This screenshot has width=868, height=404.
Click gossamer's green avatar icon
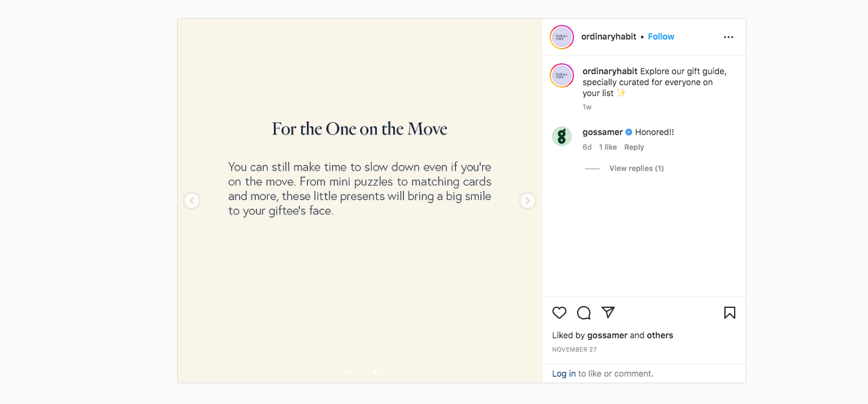pos(562,136)
